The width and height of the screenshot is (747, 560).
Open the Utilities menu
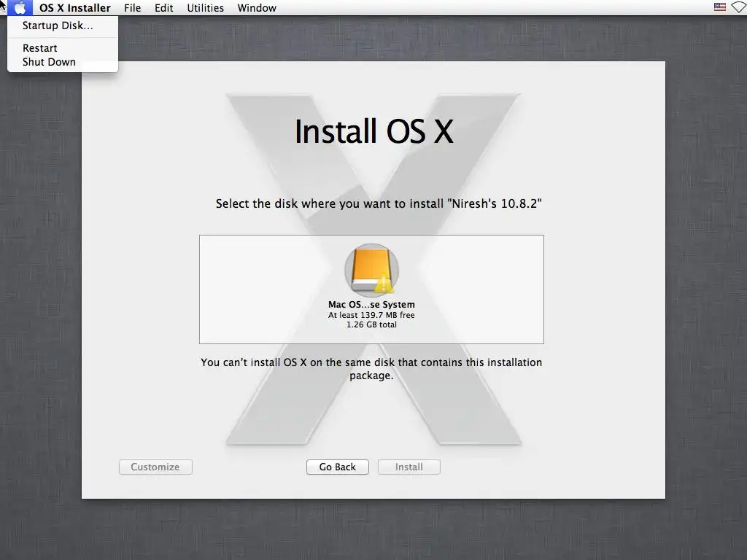click(x=205, y=7)
